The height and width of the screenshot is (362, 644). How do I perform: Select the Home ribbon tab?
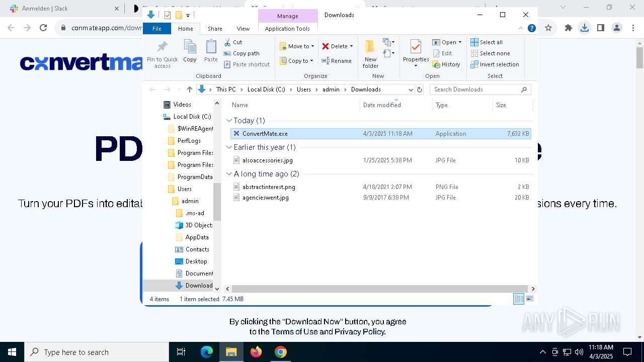[185, 29]
